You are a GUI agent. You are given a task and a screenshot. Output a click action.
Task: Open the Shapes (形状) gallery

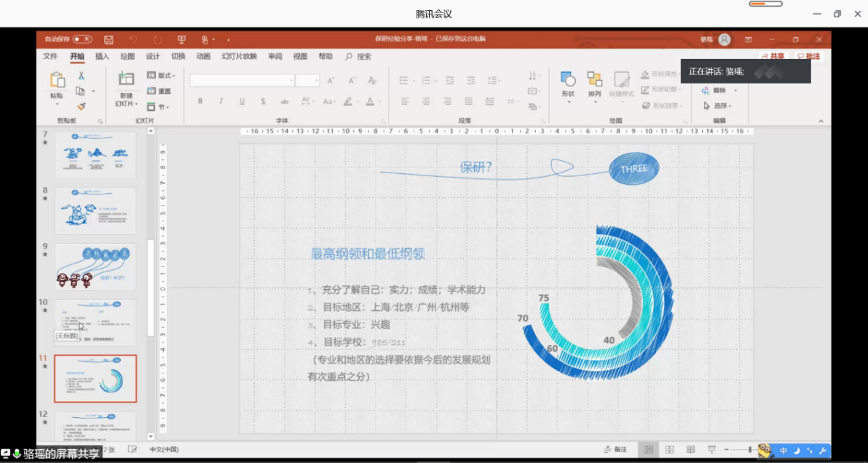(568, 84)
